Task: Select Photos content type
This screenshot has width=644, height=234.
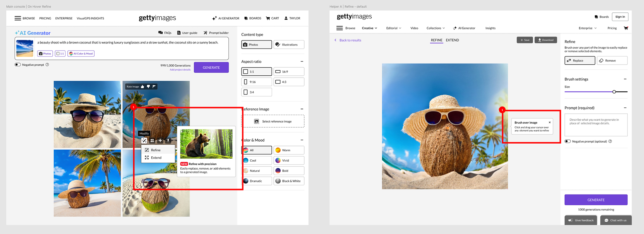Action: pos(257,45)
